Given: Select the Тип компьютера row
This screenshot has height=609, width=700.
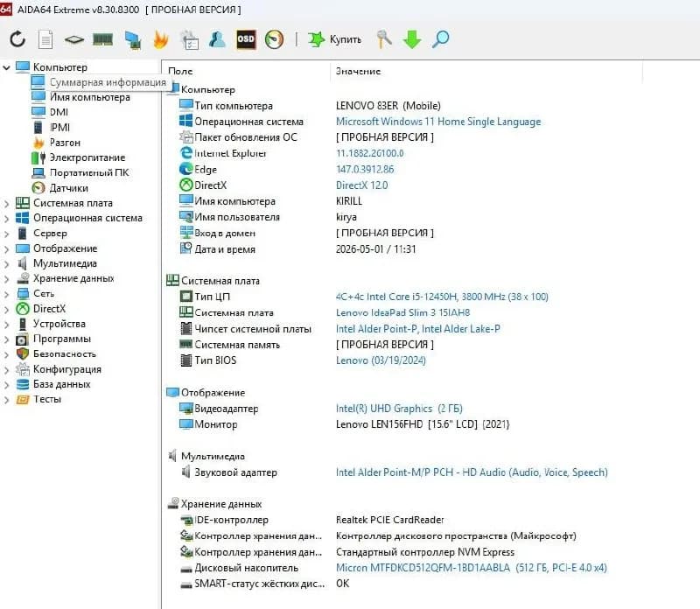Looking at the screenshot, I should click(x=310, y=105).
